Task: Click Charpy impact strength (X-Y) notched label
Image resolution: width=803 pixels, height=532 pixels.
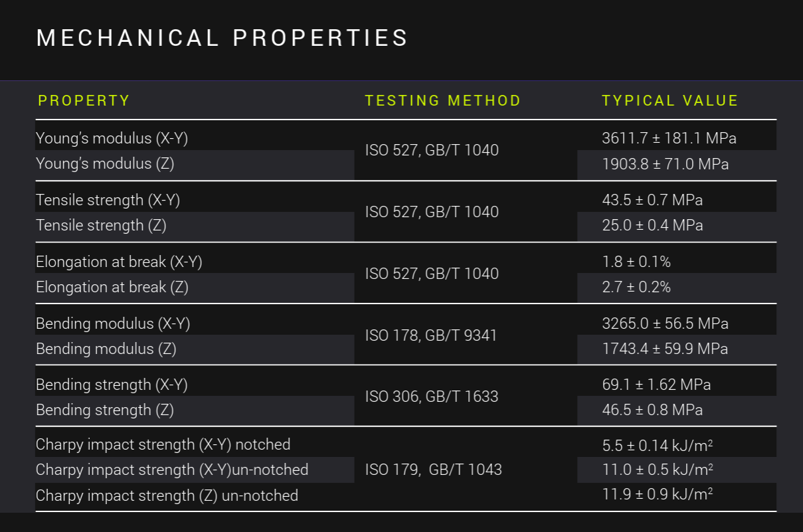Action: 163,444
